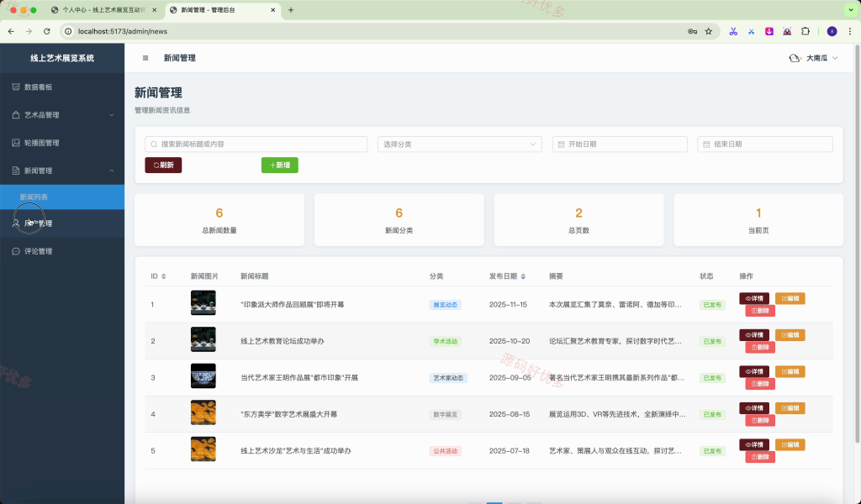Viewport: 861px width, 504px height.
Task: Open the browser extensions puzzle icon
Action: coord(806,31)
